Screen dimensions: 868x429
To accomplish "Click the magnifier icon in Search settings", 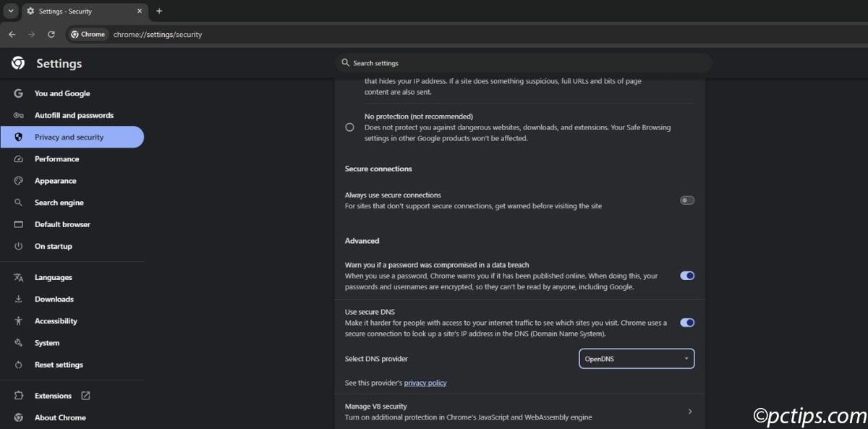I will tap(346, 63).
